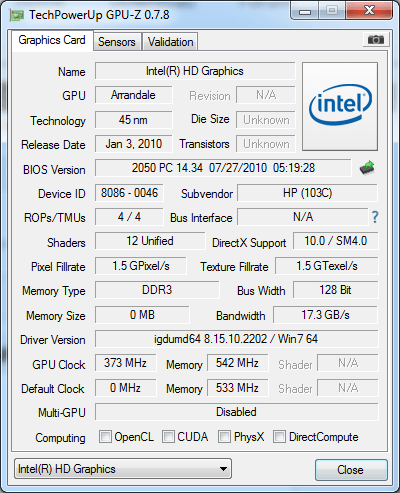Click the Device ID field 8086 - 0046
Image resolution: width=400 pixels, height=493 pixels.
click(129, 193)
